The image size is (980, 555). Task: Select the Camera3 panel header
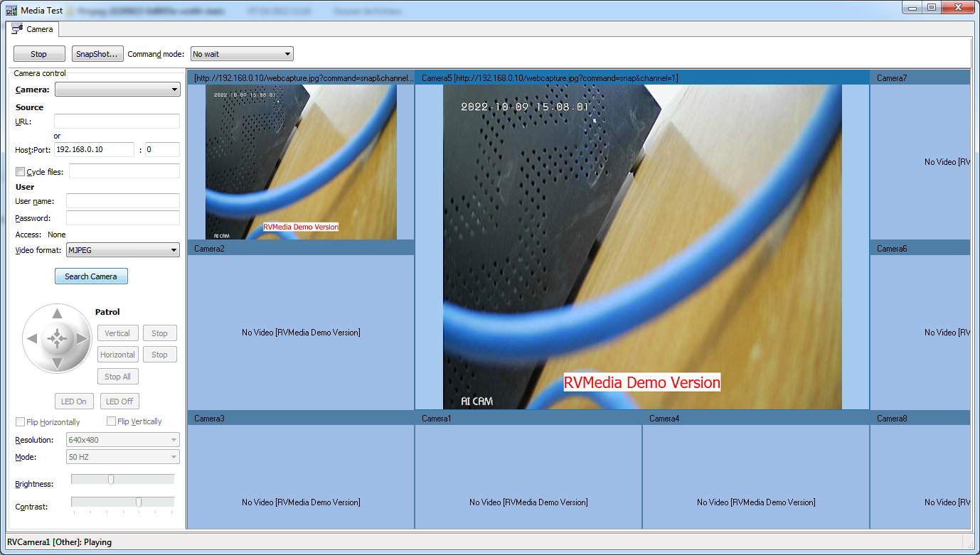click(301, 418)
